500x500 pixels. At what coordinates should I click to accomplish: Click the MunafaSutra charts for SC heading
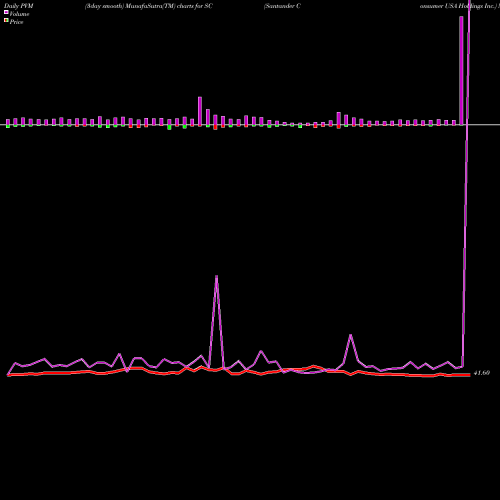(x=149, y=6)
